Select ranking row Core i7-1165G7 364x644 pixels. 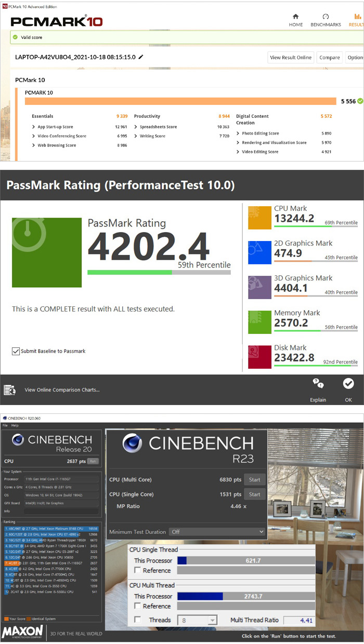pos(51,562)
